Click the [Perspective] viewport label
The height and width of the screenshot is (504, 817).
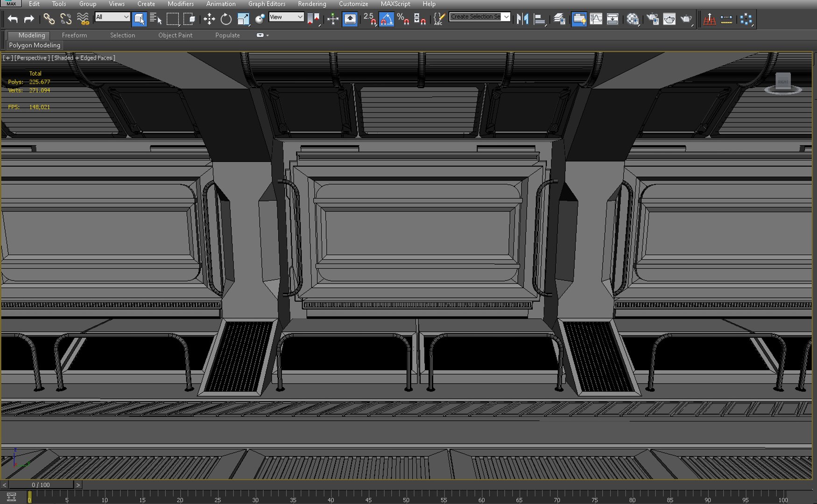32,58
